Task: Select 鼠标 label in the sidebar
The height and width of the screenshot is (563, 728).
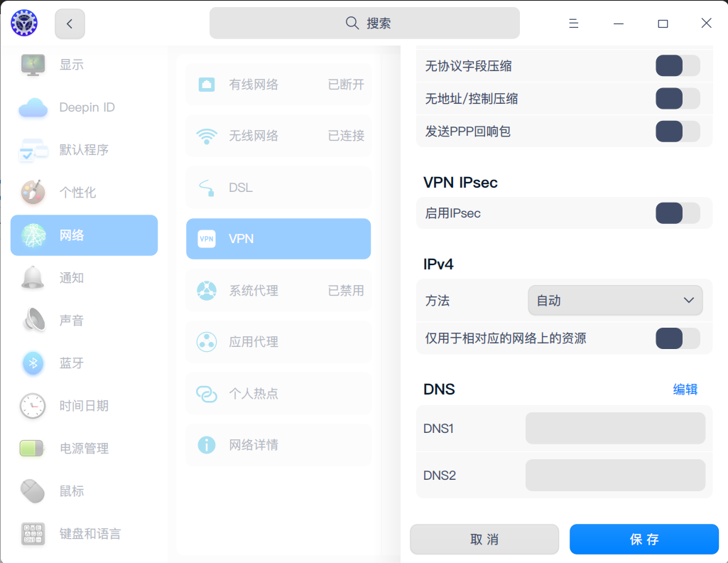Action: 72,491
